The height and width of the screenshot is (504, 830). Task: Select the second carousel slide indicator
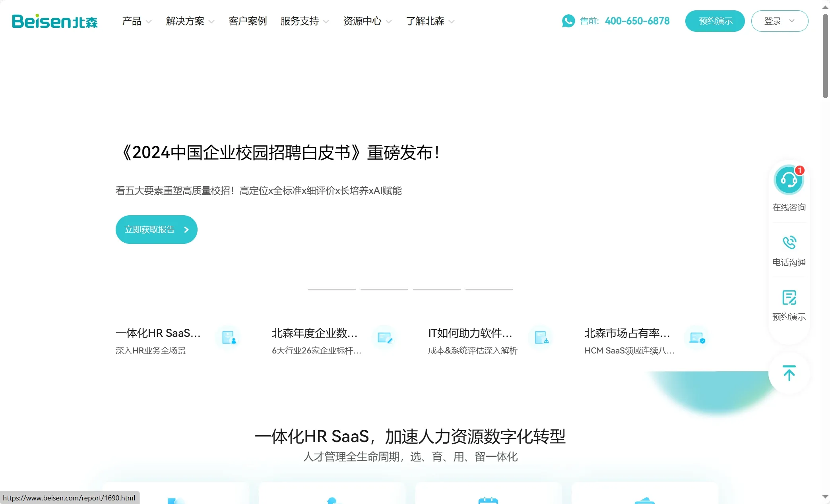[384, 290]
